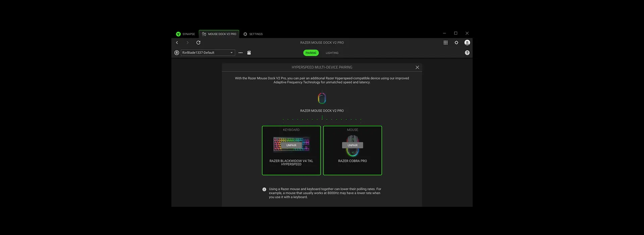
Task: Unpair the Razer BlackWidow V4 TKL keyboard
Action: (x=291, y=145)
